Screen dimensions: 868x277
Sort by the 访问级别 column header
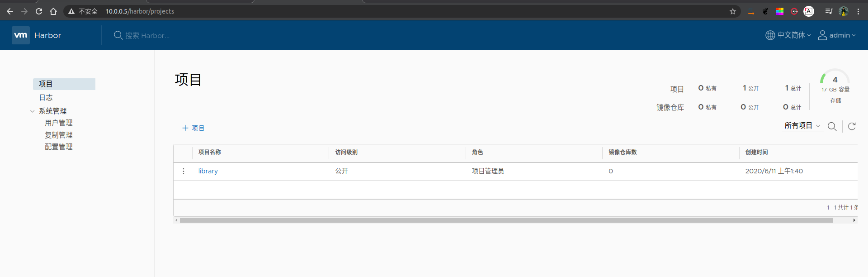(346, 153)
